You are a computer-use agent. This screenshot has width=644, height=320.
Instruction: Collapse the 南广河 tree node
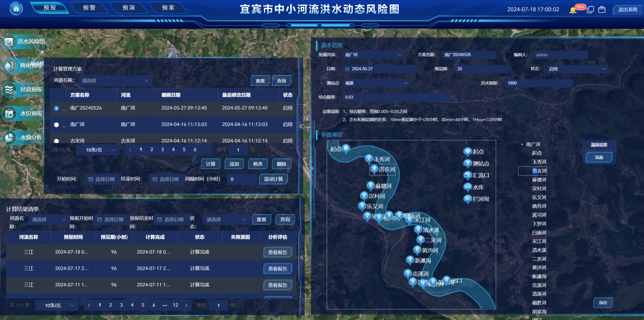click(x=522, y=144)
